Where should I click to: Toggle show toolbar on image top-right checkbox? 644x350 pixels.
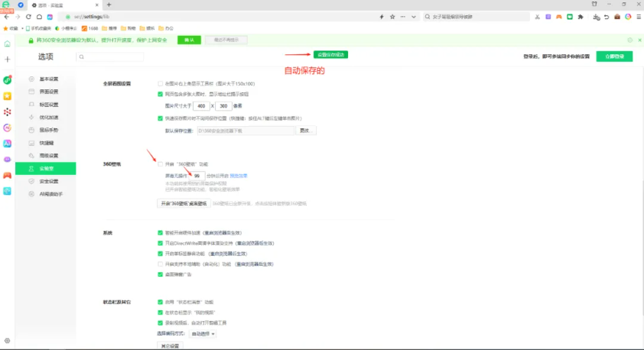coord(160,84)
